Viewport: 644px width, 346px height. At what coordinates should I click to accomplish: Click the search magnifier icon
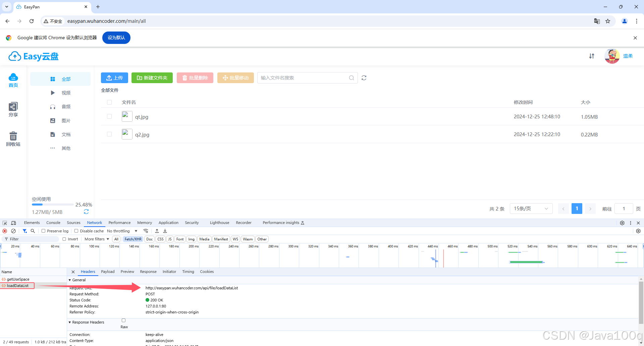click(352, 78)
